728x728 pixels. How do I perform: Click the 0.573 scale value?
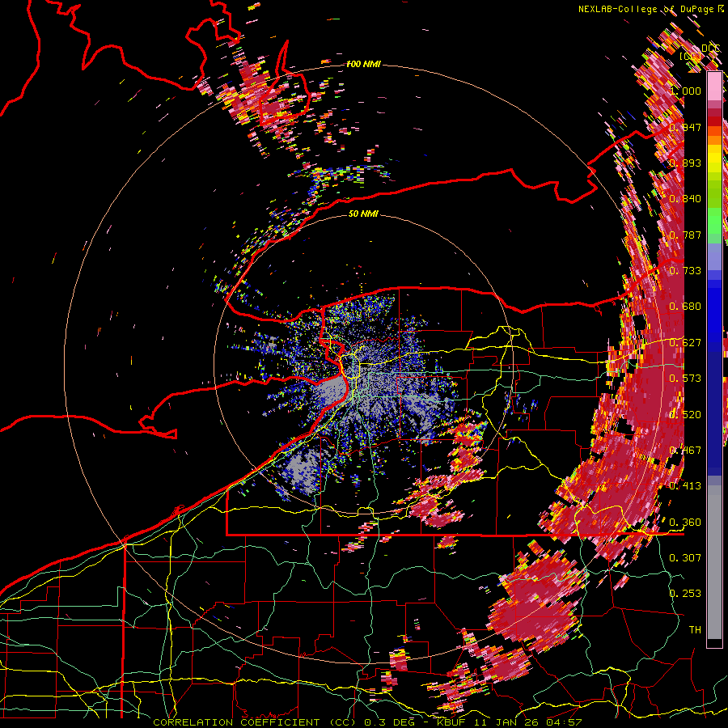685,379
